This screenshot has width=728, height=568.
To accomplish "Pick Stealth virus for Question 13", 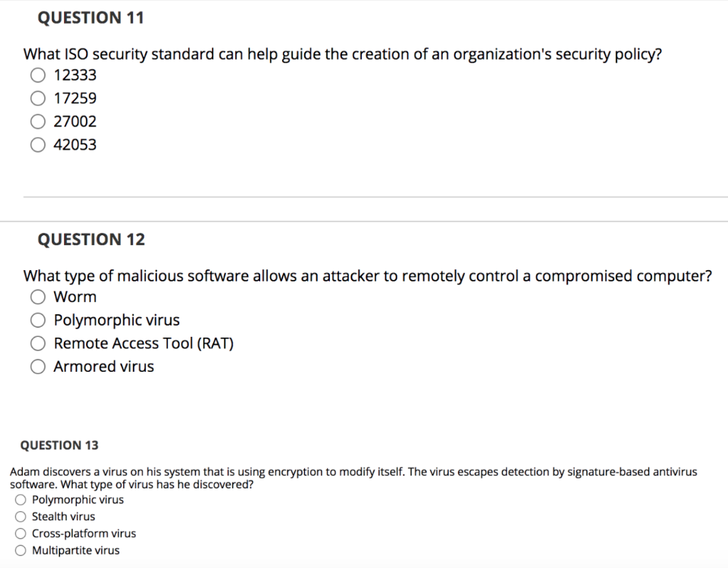I will (x=21, y=517).
